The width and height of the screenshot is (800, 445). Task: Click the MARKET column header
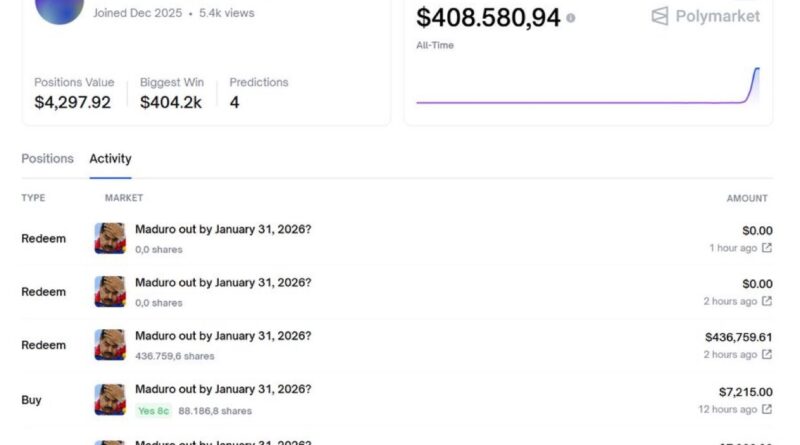pos(123,198)
